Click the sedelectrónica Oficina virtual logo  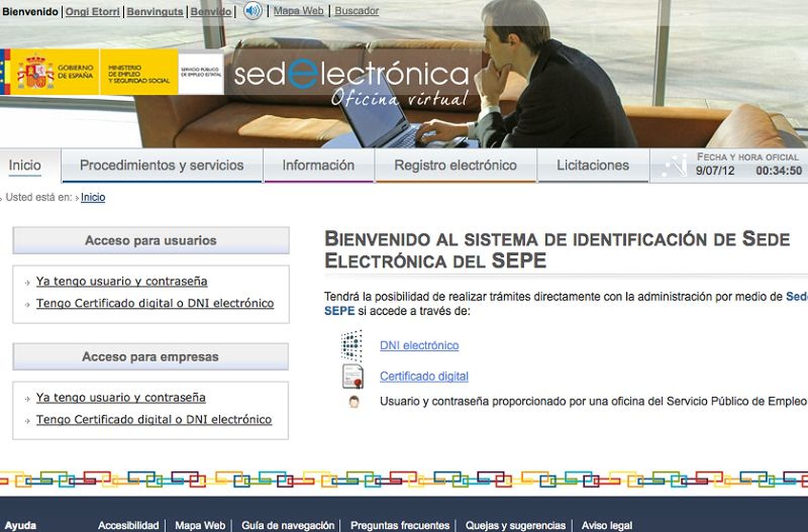pos(351,82)
